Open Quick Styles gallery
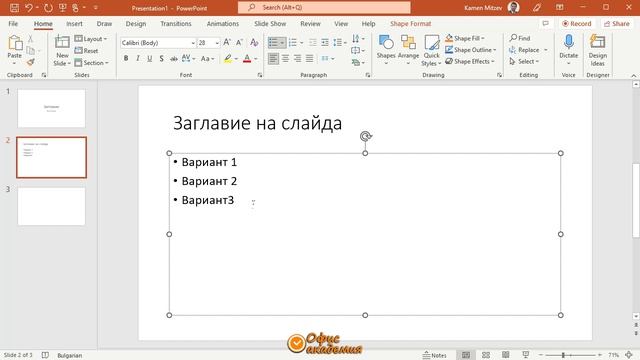This screenshot has height=360, width=640. [x=431, y=50]
